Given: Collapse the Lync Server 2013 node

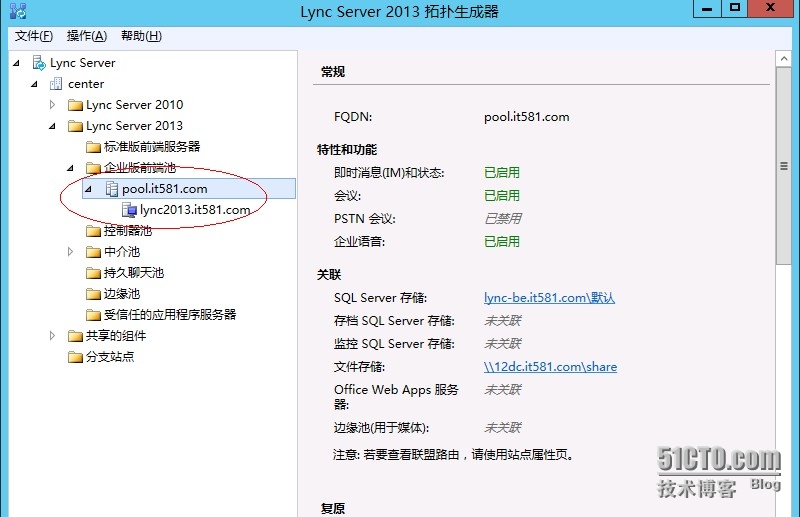Looking at the screenshot, I should tap(52, 126).
